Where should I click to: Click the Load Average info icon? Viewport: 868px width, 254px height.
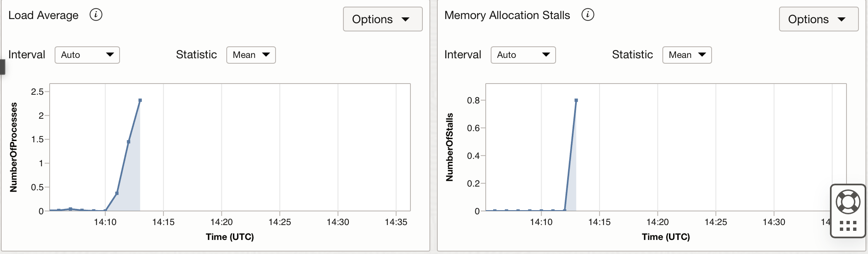(x=96, y=15)
